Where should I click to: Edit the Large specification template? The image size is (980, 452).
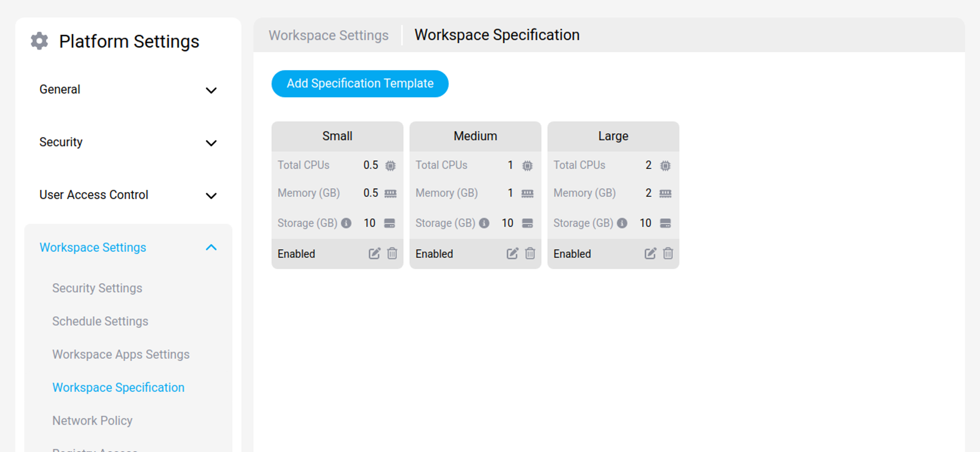pos(650,253)
